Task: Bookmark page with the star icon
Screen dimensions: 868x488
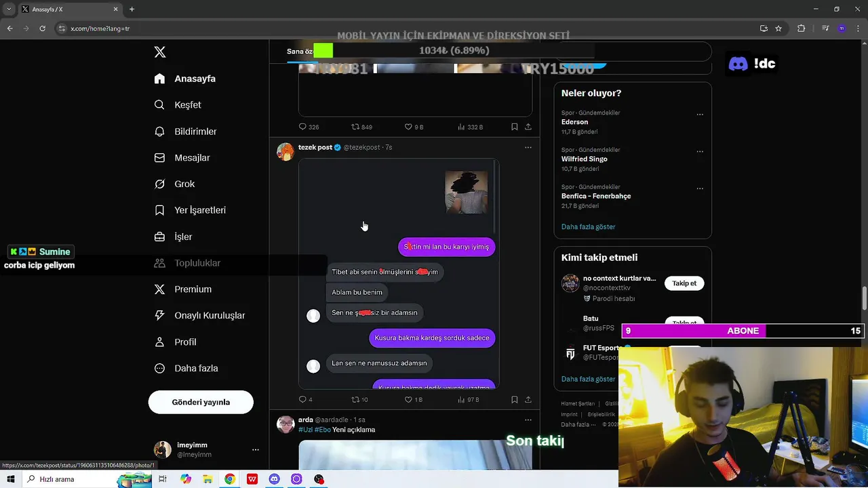Action: pos(778,28)
